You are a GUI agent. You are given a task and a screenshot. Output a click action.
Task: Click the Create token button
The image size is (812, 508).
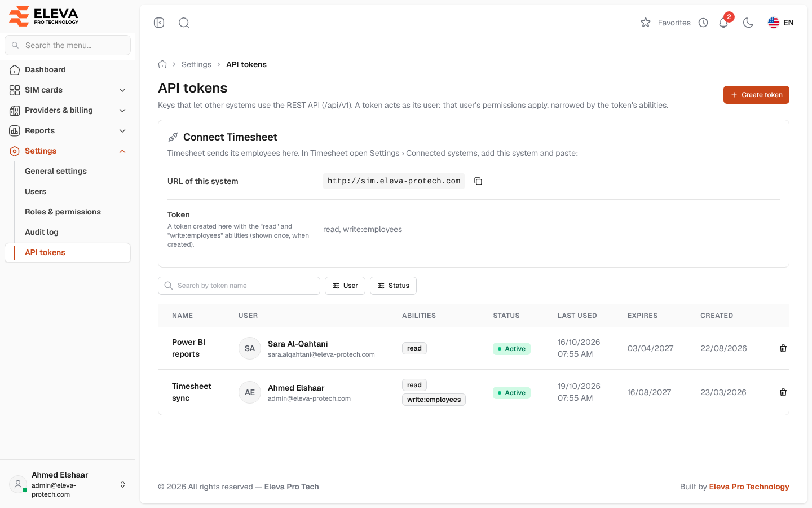pos(756,95)
